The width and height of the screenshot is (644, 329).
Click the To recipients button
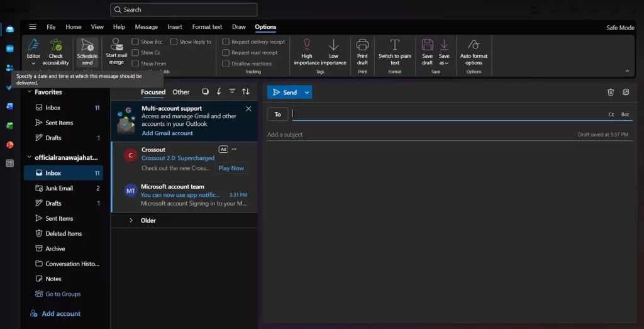point(277,114)
